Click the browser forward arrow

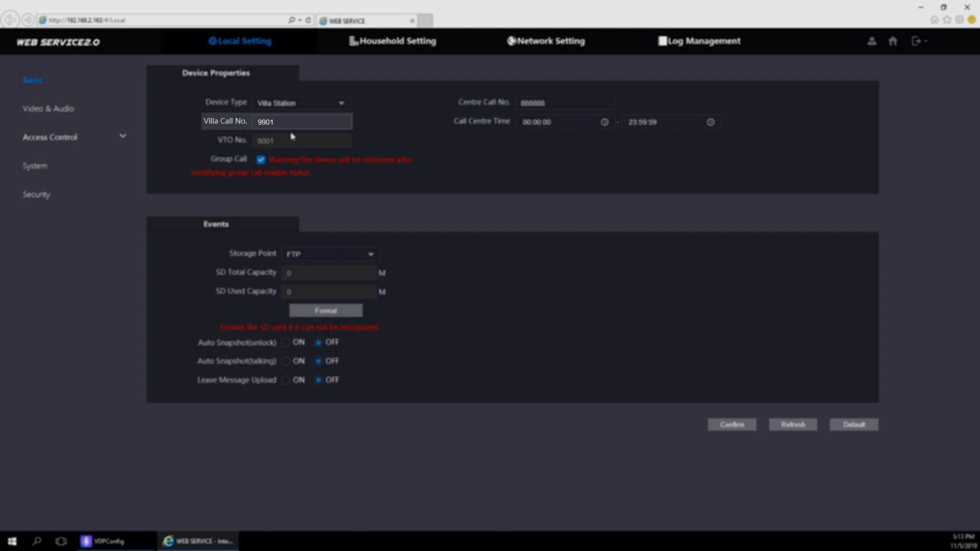pos(27,20)
